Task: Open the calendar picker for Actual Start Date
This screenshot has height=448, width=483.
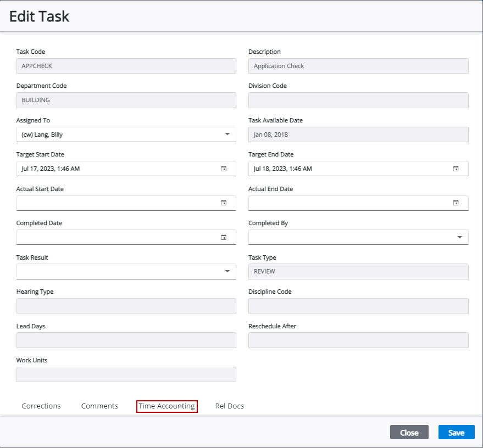Action: coord(223,203)
